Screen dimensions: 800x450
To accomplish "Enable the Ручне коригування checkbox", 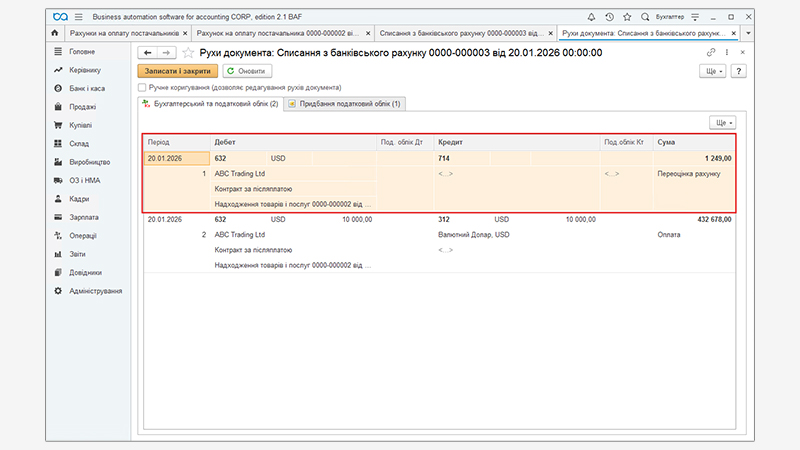I will [x=142, y=87].
